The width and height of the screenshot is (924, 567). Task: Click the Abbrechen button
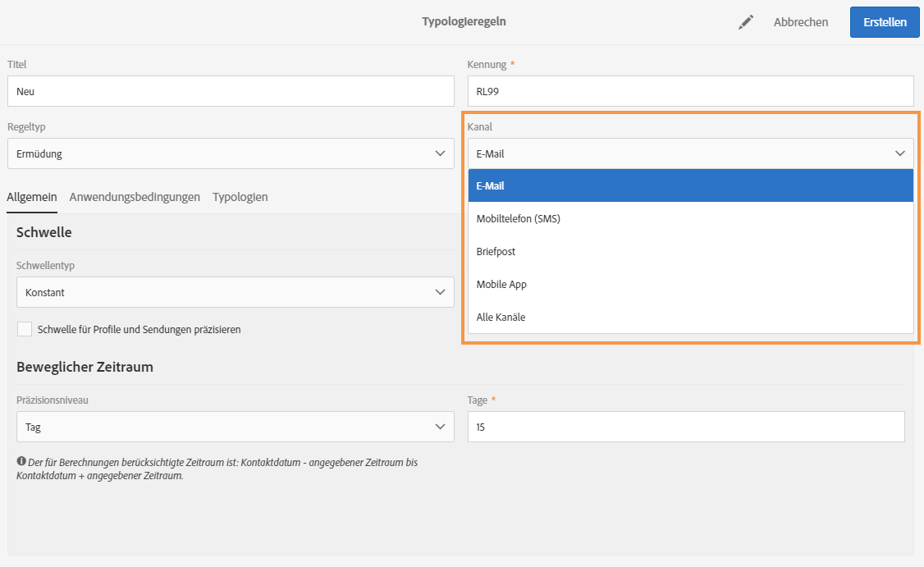[800, 22]
